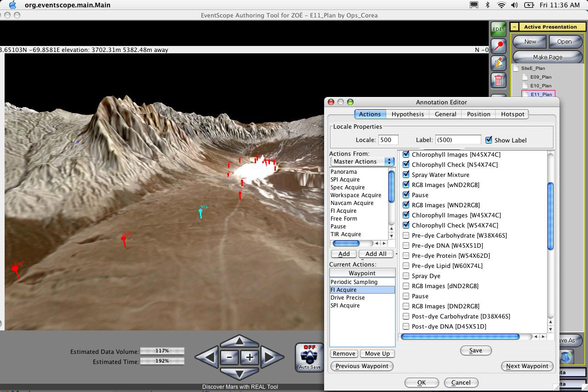Viewport: 588px width, 392px height.
Task: Open the Wi-Fi status menu
Action: (501, 5)
